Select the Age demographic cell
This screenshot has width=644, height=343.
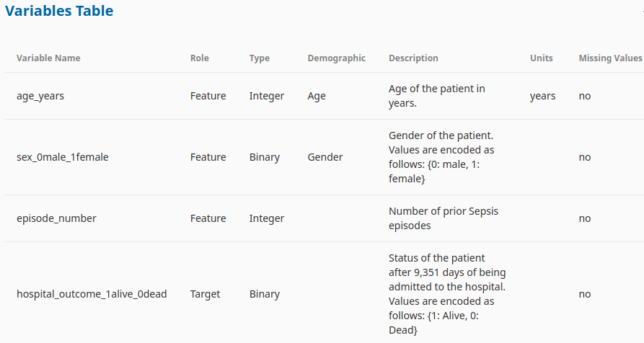(317, 96)
